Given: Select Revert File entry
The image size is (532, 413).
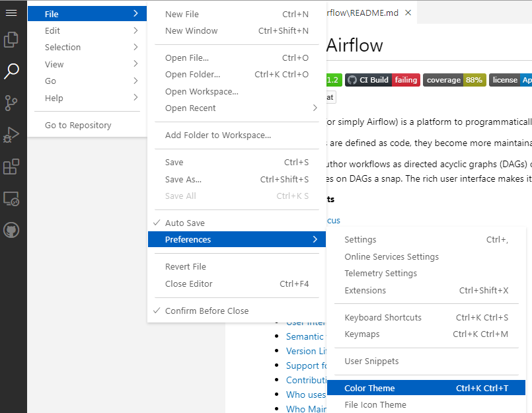Looking at the screenshot, I should tap(237, 267).
